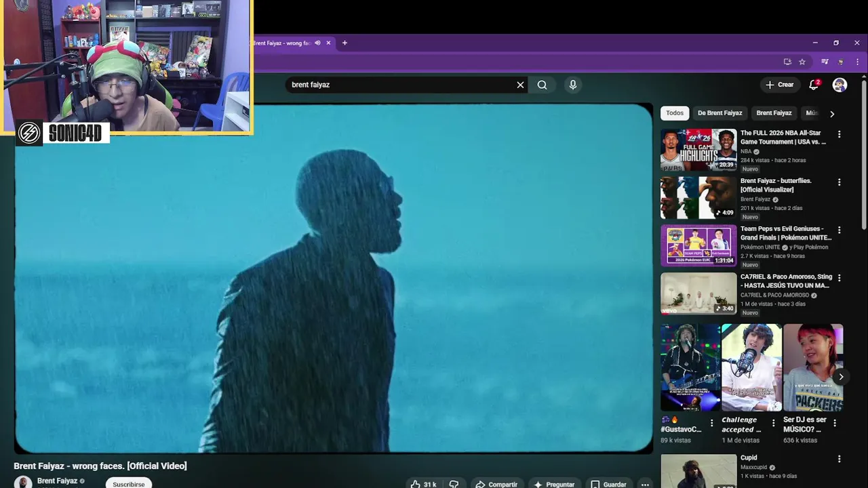868x488 pixels.
Task: Click the Preguntar button
Action: tap(554, 484)
